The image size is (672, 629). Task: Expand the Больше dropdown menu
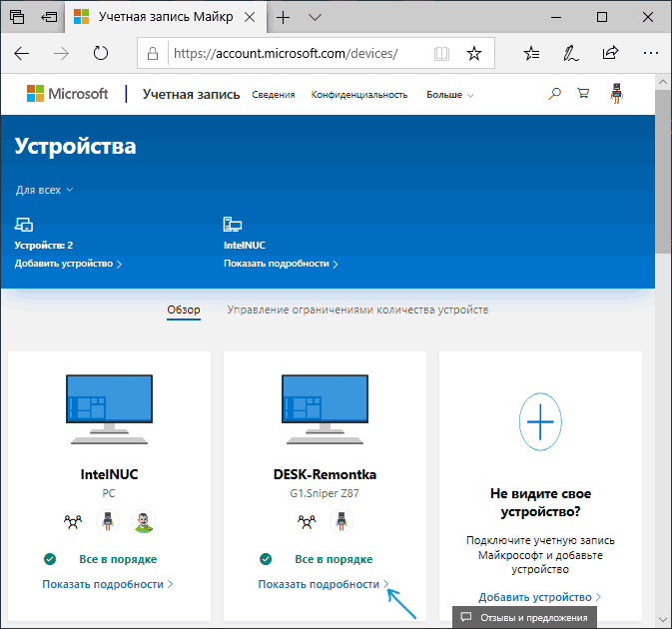[449, 95]
